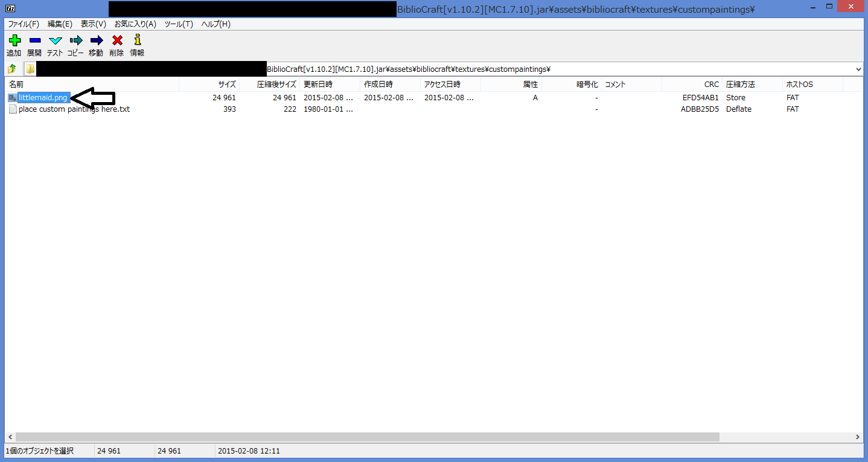Click packed size value 222
The width and height of the screenshot is (868, 462).
(x=289, y=109)
